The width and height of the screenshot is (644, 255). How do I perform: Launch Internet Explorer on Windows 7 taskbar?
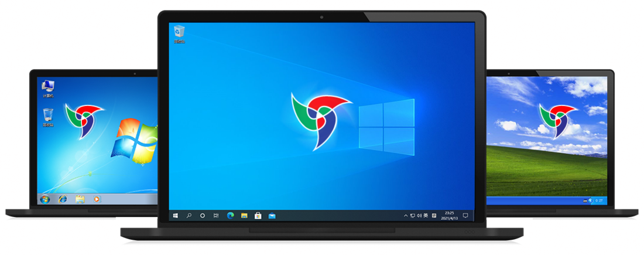tap(63, 199)
